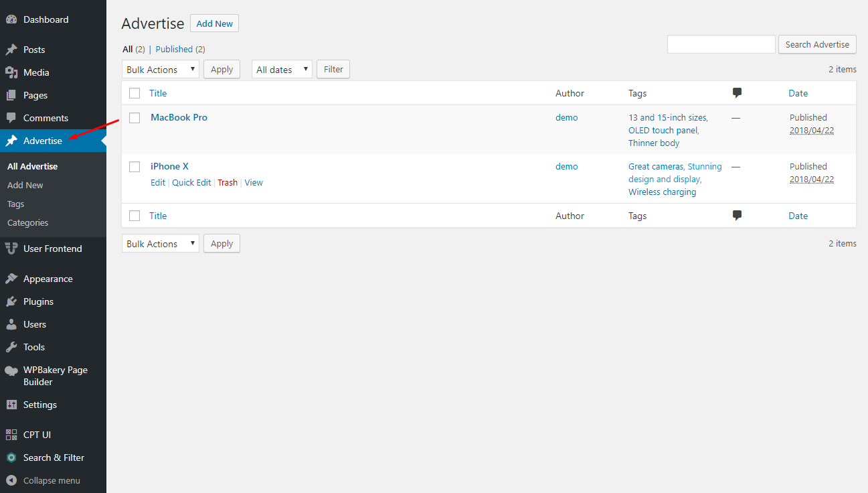Click the Search & Filter icon
The image size is (868, 493).
(11, 457)
